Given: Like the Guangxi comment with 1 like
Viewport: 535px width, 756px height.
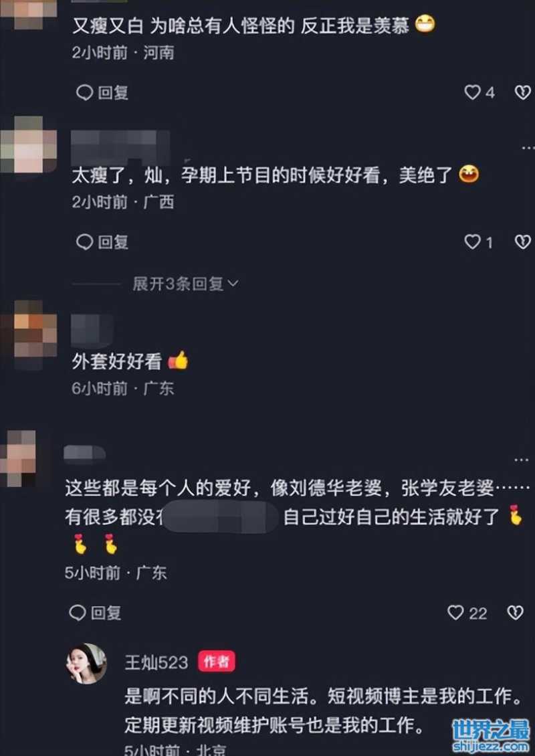Looking at the screenshot, I should (x=472, y=242).
